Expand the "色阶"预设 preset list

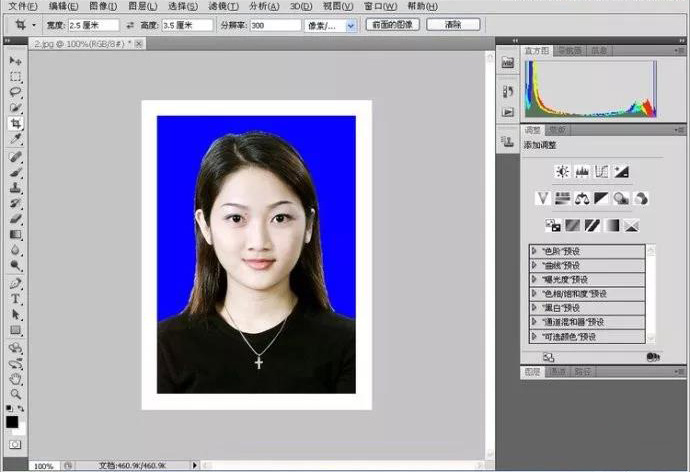535,251
